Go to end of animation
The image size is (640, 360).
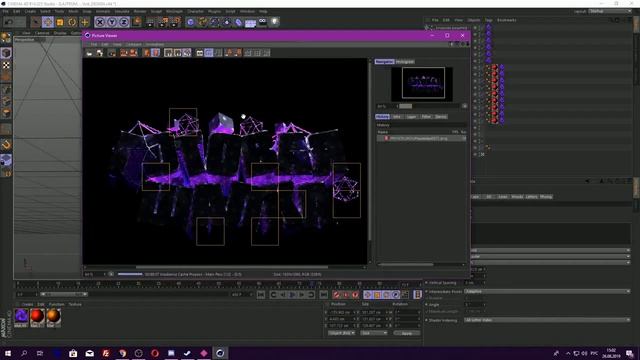pyautogui.click(x=323, y=294)
